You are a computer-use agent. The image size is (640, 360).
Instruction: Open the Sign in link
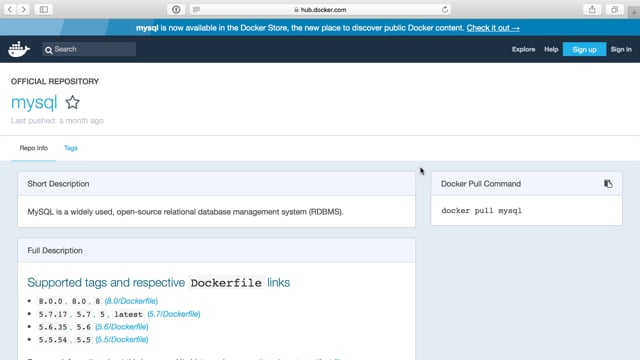coord(621,49)
